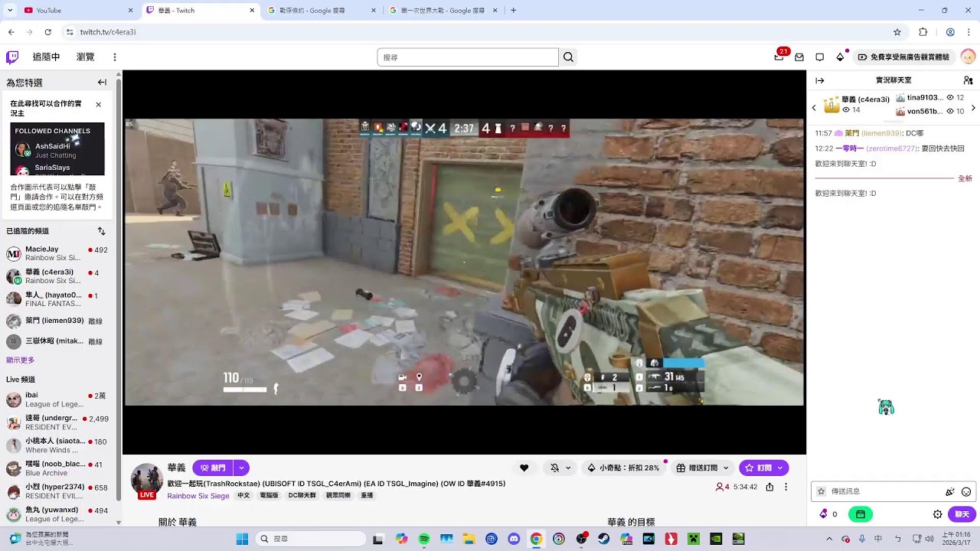The image size is (980, 551).
Task: Click the 敲門 knock collaboration button
Action: [x=213, y=468]
